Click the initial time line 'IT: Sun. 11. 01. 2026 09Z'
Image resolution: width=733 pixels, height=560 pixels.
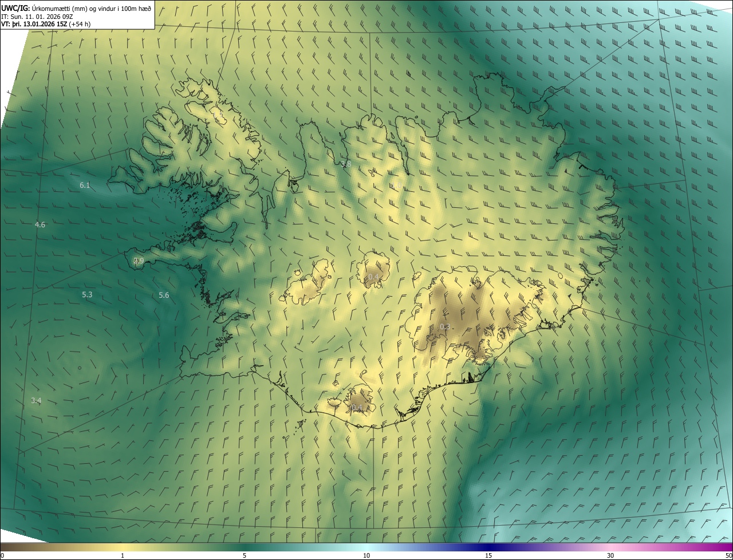[x=38, y=16]
